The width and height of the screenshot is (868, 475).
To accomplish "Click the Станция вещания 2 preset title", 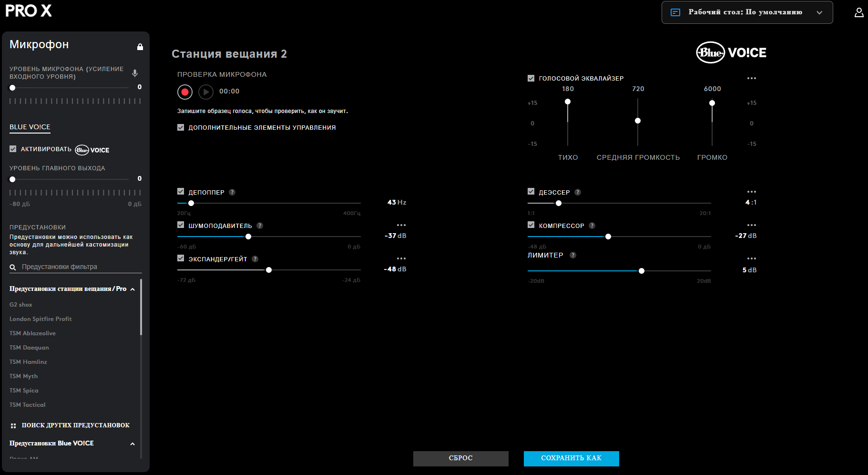I will click(x=229, y=54).
